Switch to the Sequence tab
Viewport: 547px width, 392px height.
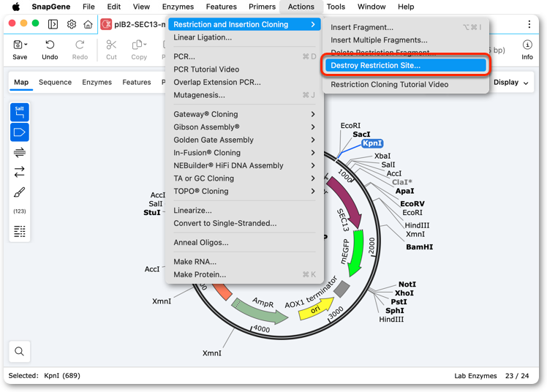[x=55, y=83]
